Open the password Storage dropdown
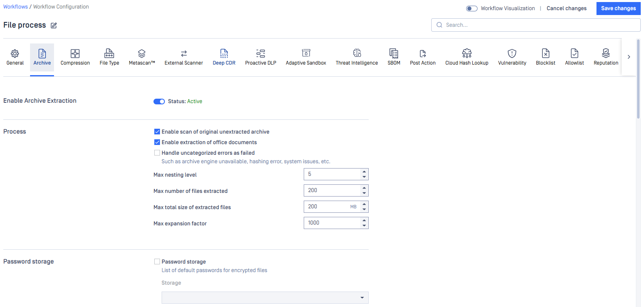Viewport: 644px width, 307px height. click(x=265, y=298)
